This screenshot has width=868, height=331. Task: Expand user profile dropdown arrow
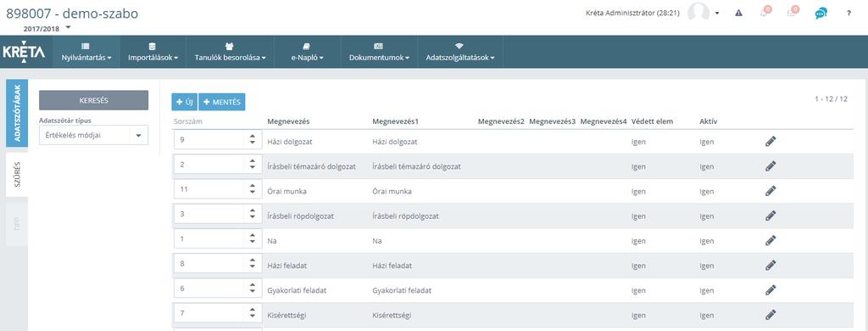tap(717, 13)
